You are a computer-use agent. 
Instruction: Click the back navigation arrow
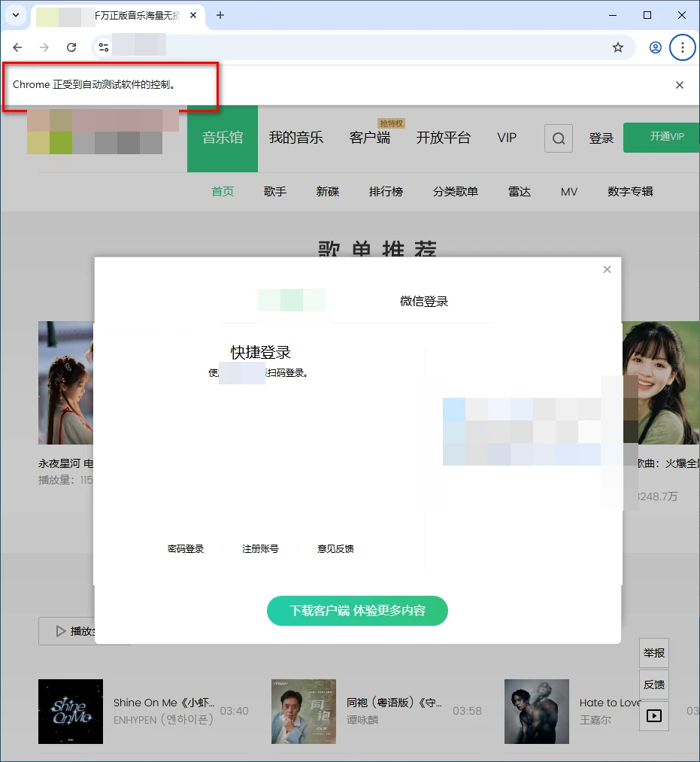(x=17, y=47)
